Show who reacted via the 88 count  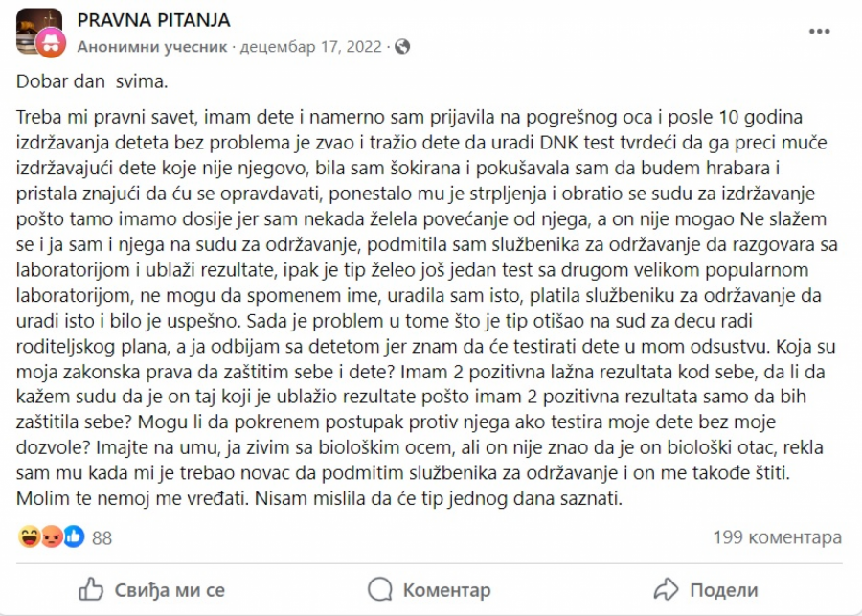pyautogui.click(x=102, y=538)
